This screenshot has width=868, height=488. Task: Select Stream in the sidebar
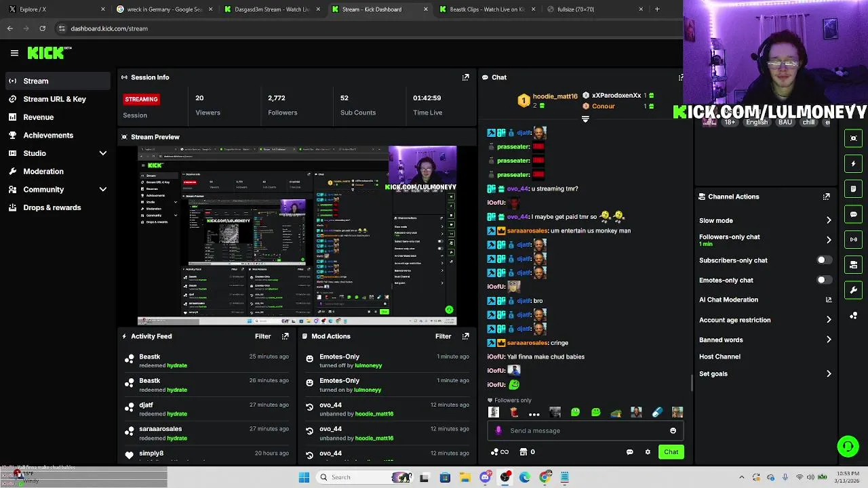coord(57,81)
